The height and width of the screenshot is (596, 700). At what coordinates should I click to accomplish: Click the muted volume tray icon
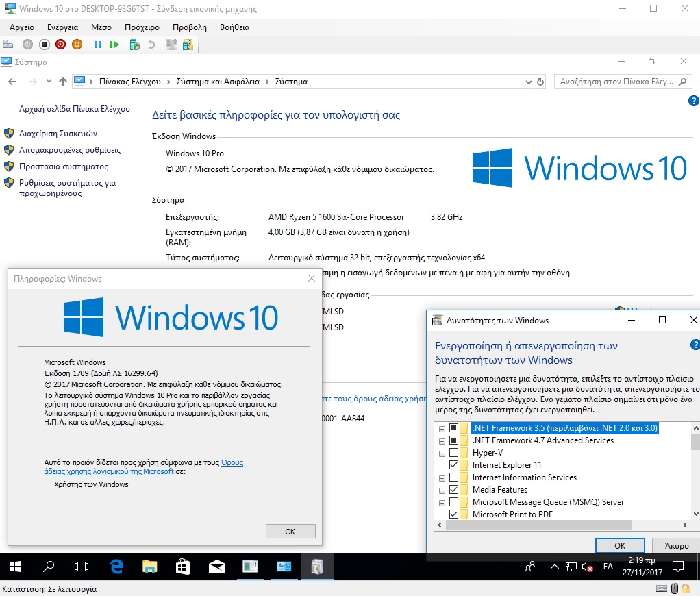(588, 567)
